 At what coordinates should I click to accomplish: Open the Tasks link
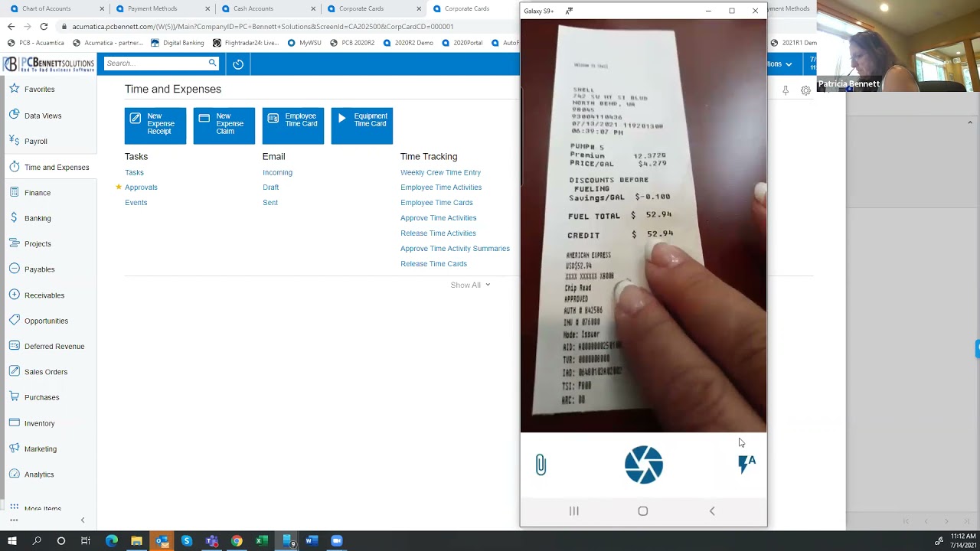[x=134, y=172]
